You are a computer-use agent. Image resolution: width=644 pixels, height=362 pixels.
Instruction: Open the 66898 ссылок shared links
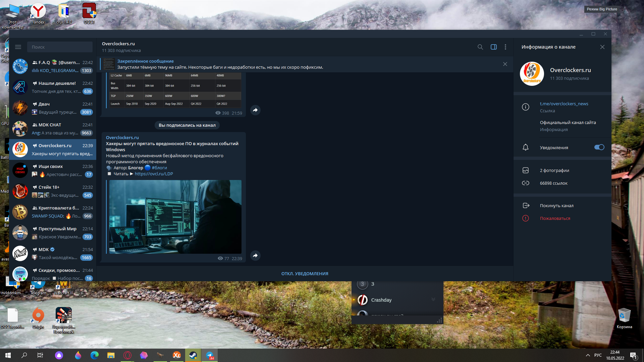553,183
